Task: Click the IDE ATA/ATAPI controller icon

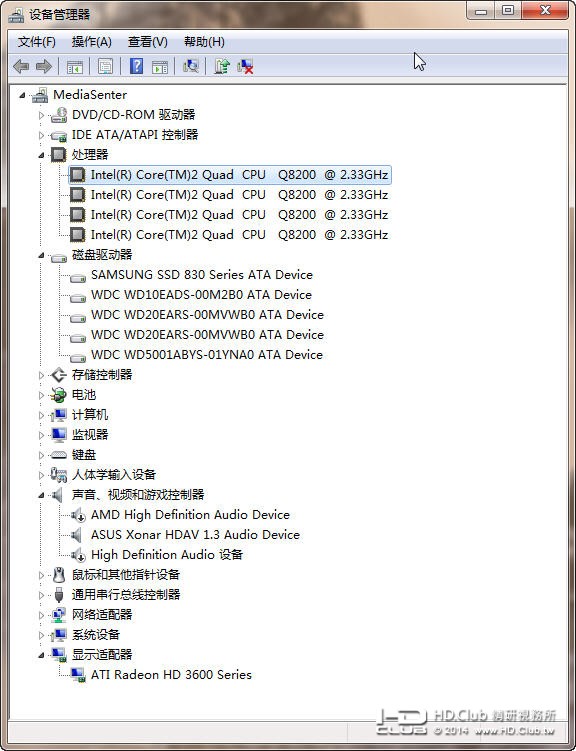Action: click(x=59, y=136)
